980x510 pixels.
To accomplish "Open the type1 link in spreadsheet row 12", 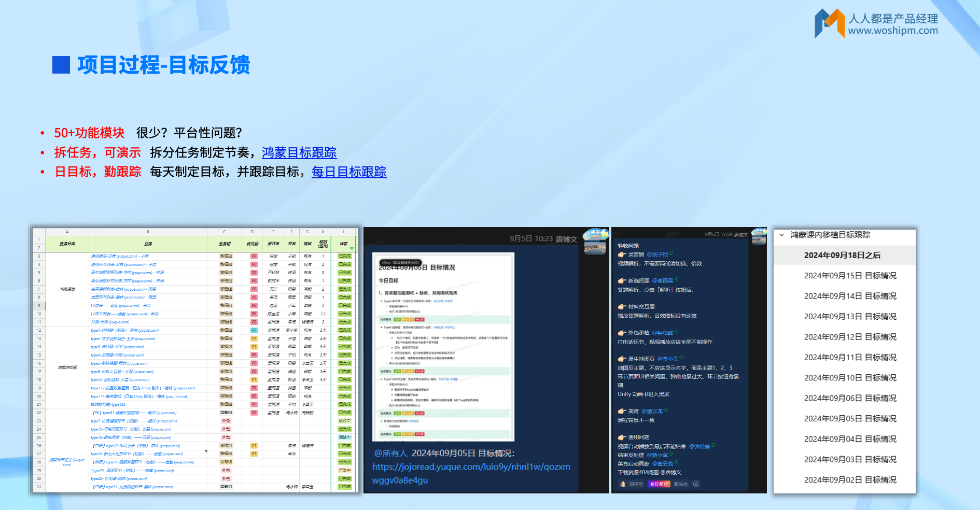I will point(125,330).
